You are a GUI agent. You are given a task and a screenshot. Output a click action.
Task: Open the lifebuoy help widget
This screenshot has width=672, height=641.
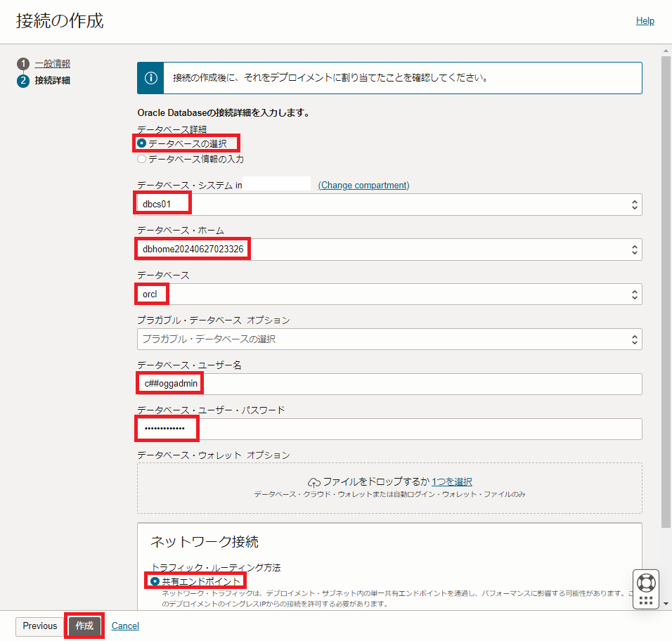[x=646, y=583]
